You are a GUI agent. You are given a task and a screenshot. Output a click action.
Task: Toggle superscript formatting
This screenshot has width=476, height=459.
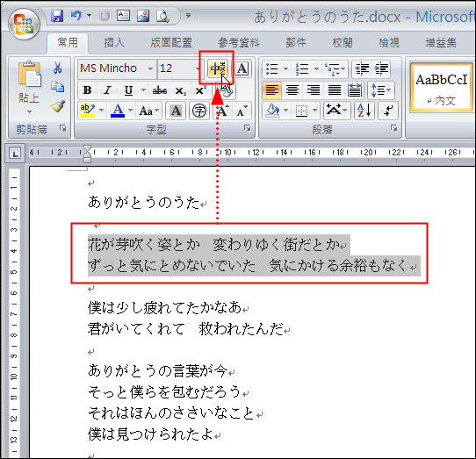tap(200, 90)
